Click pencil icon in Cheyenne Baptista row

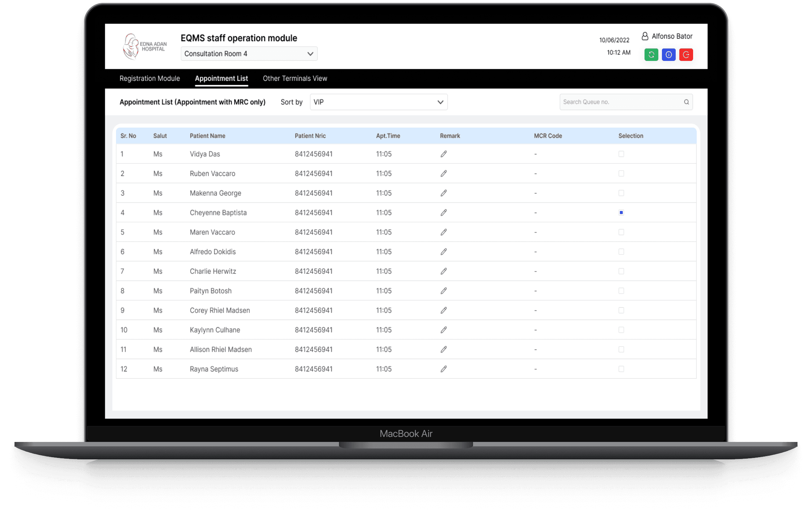pyautogui.click(x=443, y=213)
